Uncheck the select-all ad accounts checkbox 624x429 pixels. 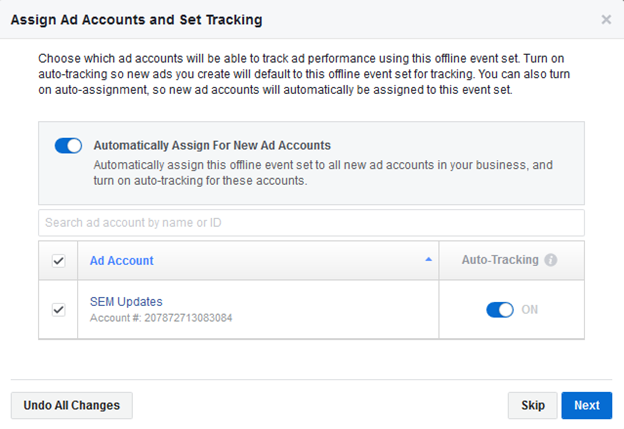[x=58, y=261]
